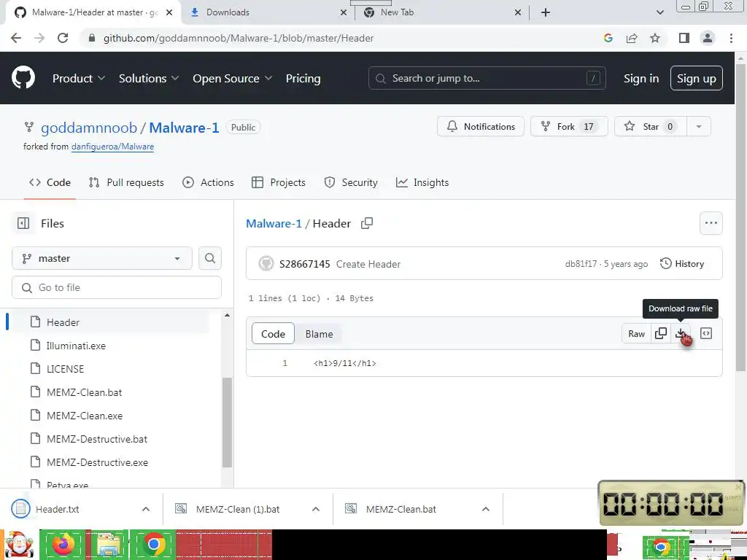Click Sign in

tap(641, 78)
